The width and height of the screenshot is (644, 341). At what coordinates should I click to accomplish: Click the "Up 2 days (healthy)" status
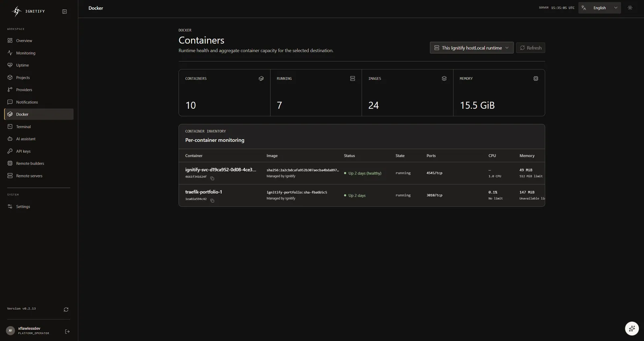(x=363, y=173)
